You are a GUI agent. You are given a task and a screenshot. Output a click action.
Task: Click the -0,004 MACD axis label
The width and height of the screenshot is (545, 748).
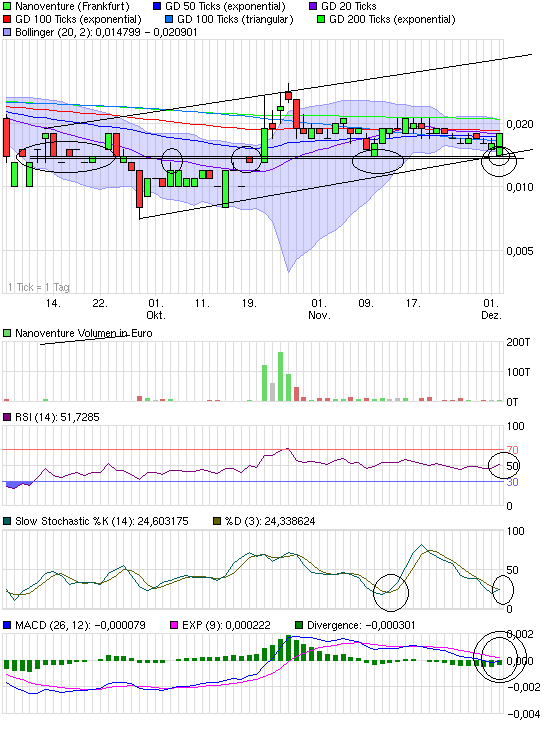(x=524, y=714)
